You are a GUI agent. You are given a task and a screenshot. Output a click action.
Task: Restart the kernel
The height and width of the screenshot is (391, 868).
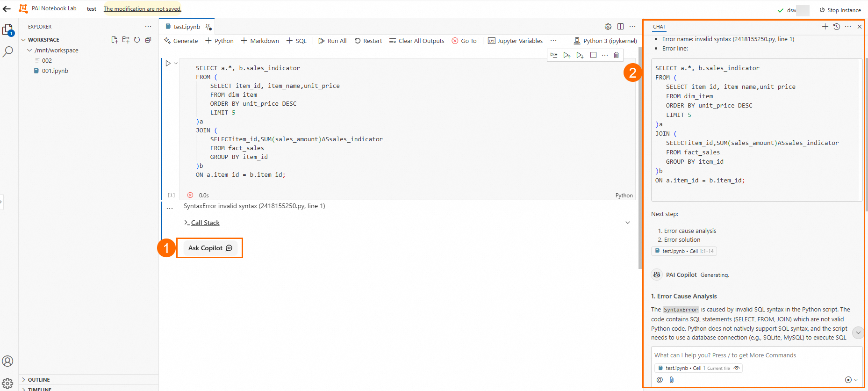pos(368,41)
